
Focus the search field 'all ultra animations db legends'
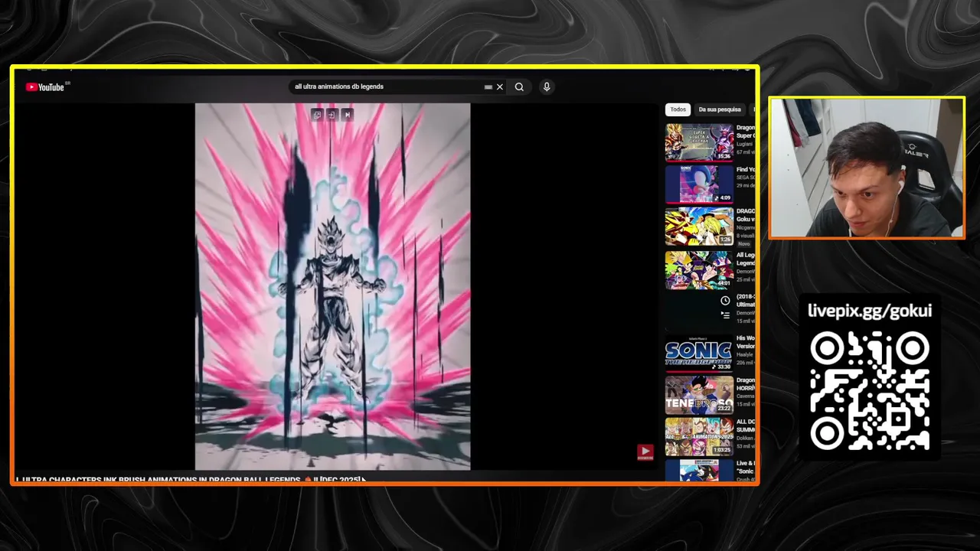(x=387, y=87)
